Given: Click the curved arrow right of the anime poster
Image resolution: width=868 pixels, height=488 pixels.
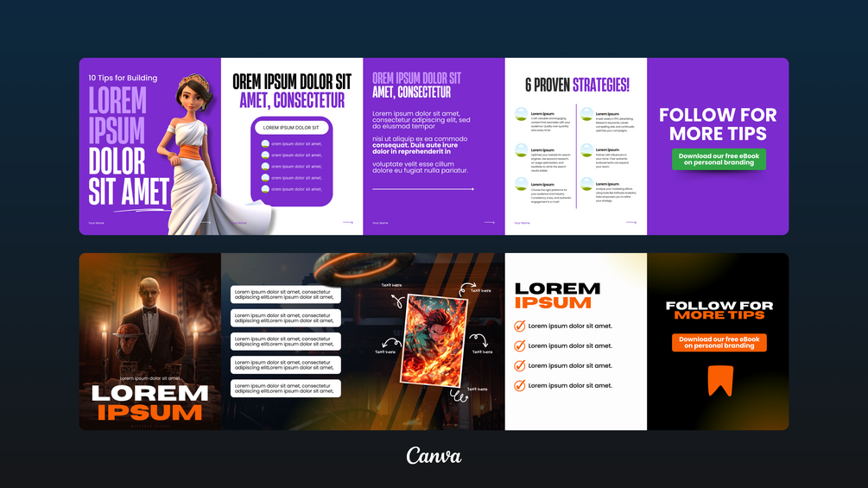Looking at the screenshot, I should (x=478, y=339).
